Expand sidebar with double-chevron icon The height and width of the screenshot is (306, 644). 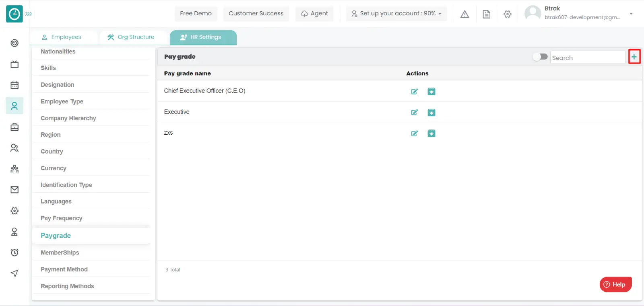(29, 14)
